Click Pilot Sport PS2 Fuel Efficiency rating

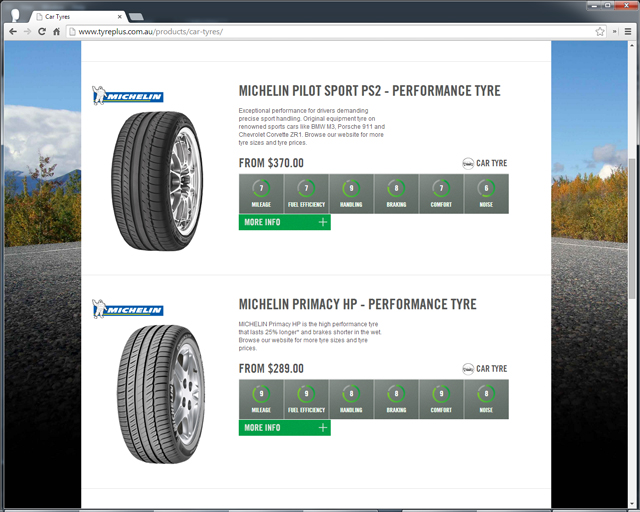[x=306, y=194]
